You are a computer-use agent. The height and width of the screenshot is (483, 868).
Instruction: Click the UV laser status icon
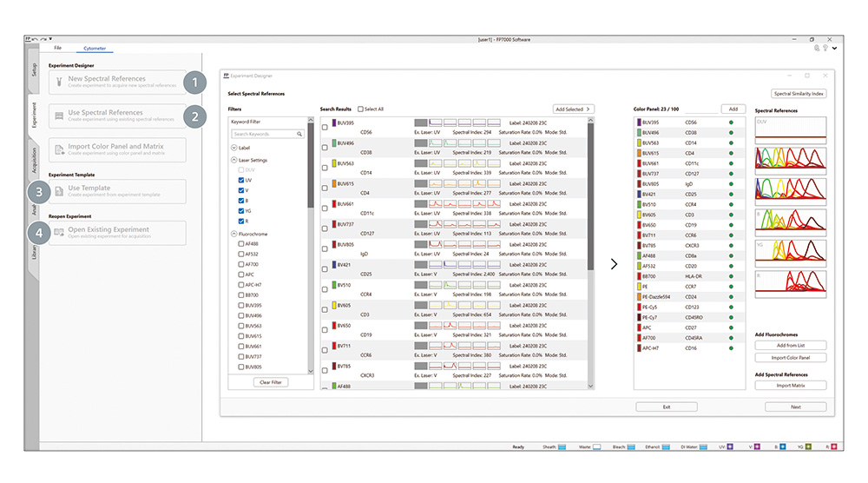tap(731, 447)
